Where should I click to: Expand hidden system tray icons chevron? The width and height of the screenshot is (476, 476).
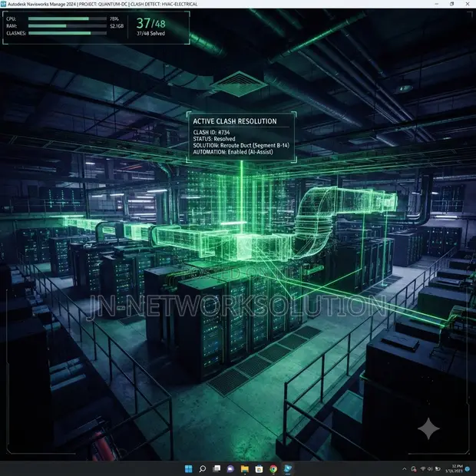point(405,469)
